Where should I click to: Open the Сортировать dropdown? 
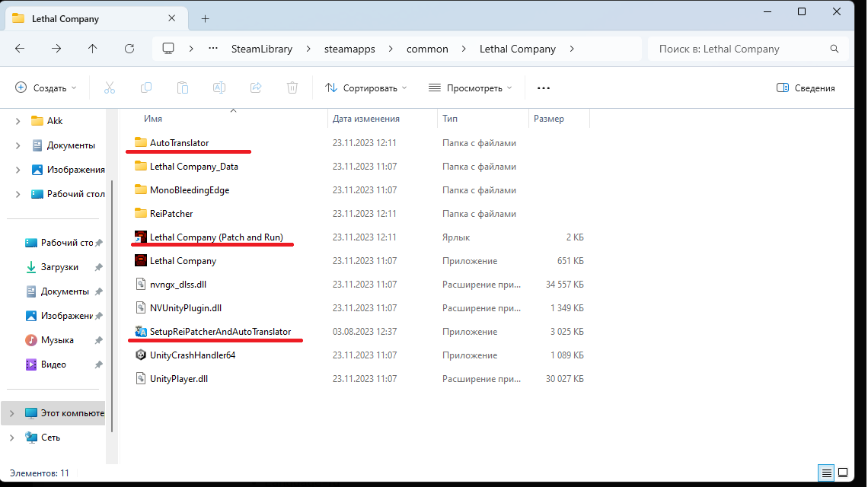point(366,88)
